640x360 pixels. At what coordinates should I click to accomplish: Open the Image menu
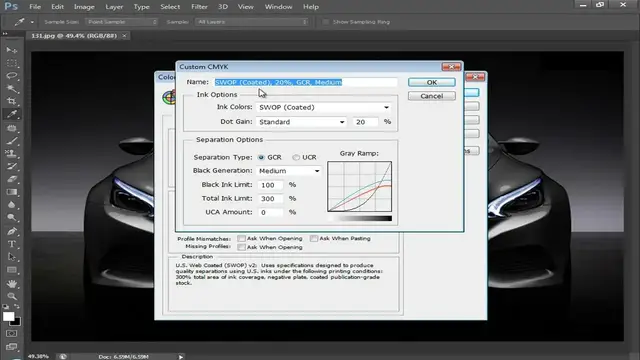tap(84, 7)
